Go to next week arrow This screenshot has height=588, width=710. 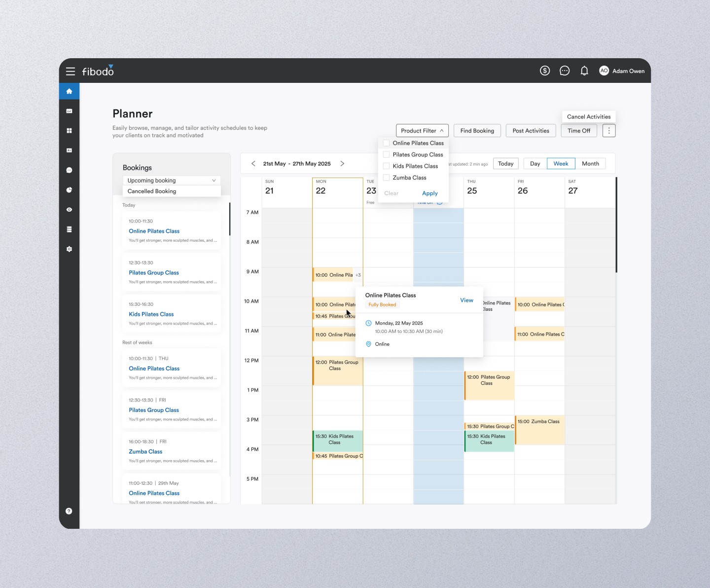pyautogui.click(x=342, y=164)
